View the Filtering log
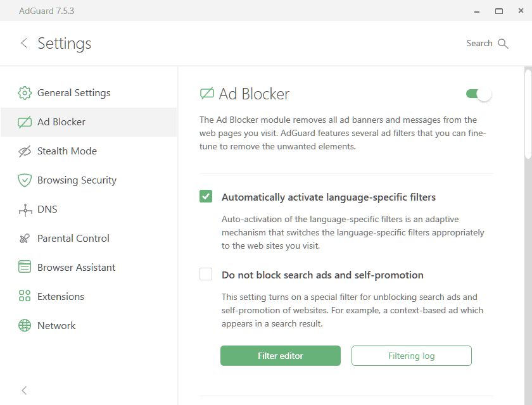532x405 pixels. (x=411, y=356)
